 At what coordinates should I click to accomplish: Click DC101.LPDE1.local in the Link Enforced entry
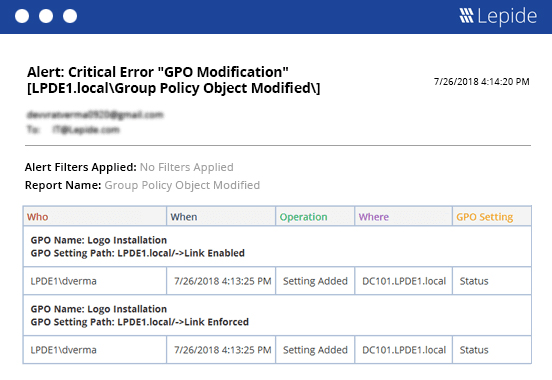click(x=404, y=350)
